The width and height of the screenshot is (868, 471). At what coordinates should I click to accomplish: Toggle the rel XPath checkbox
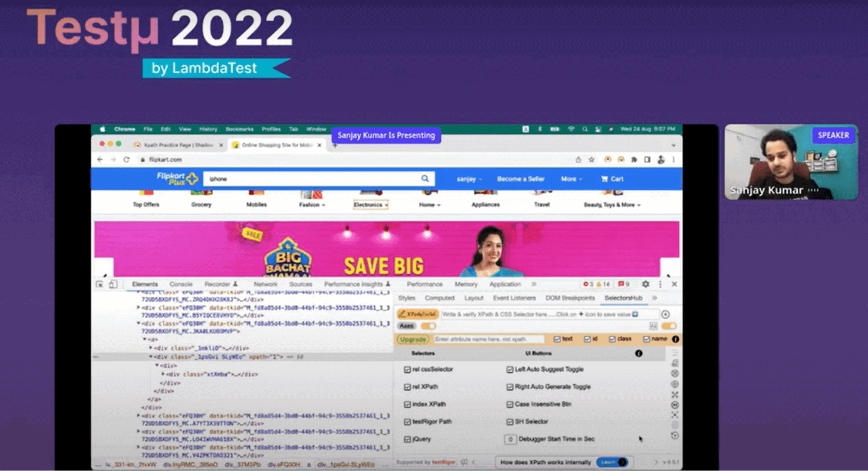pos(407,387)
